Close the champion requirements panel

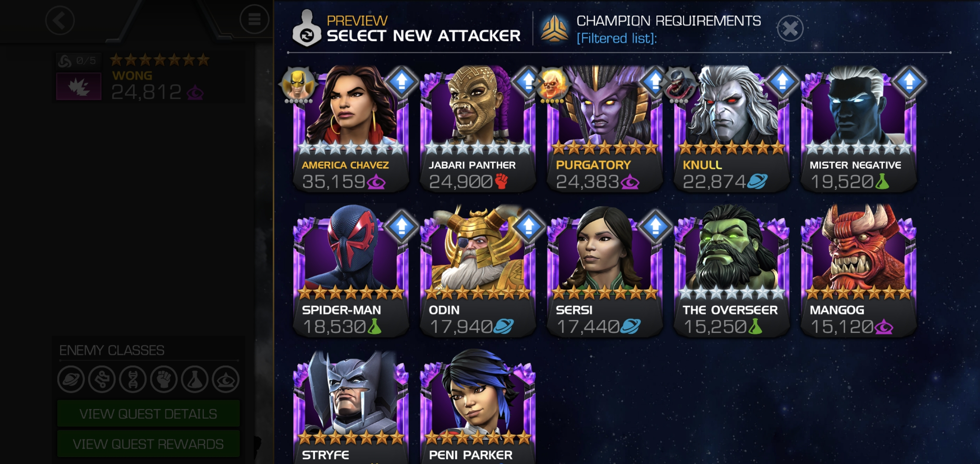[790, 29]
